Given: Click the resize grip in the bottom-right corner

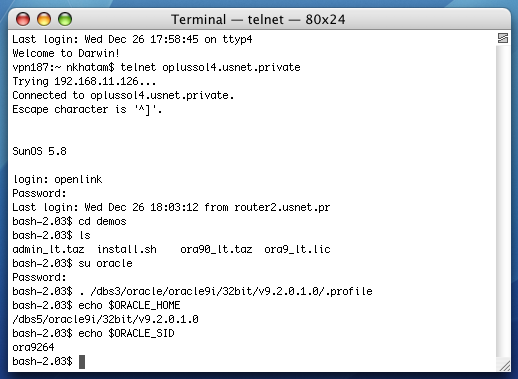Looking at the screenshot, I should tap(505, 366).
